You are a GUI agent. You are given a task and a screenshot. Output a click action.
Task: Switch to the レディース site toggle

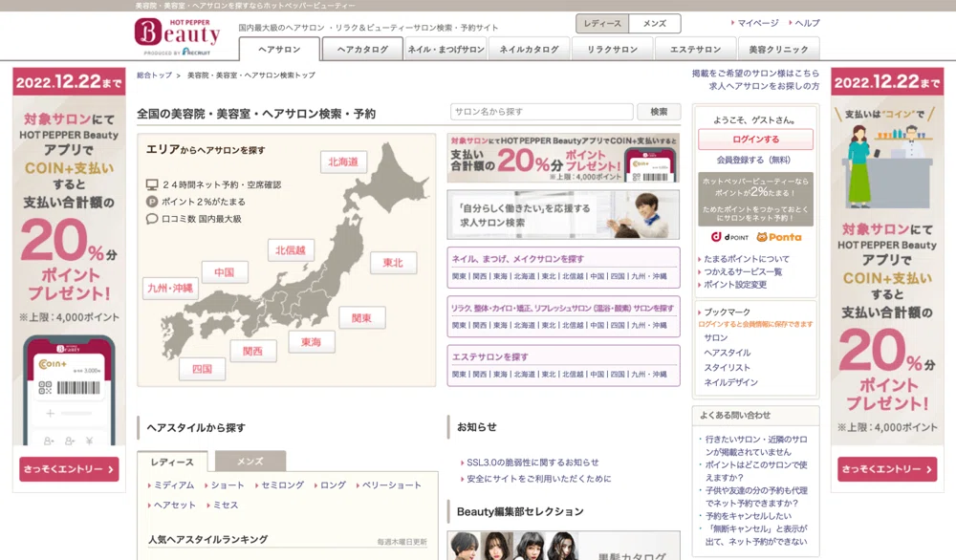point(602,23)
